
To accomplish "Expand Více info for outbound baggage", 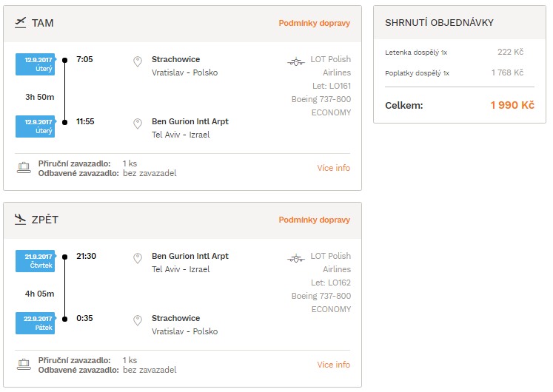I will tap(333, 168).
